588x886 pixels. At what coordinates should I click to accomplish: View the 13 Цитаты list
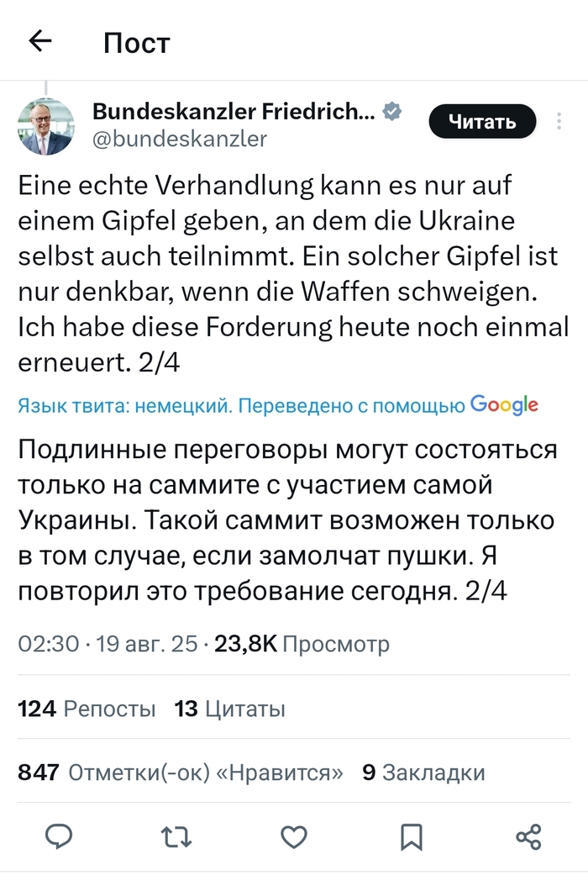pos(229,709)
